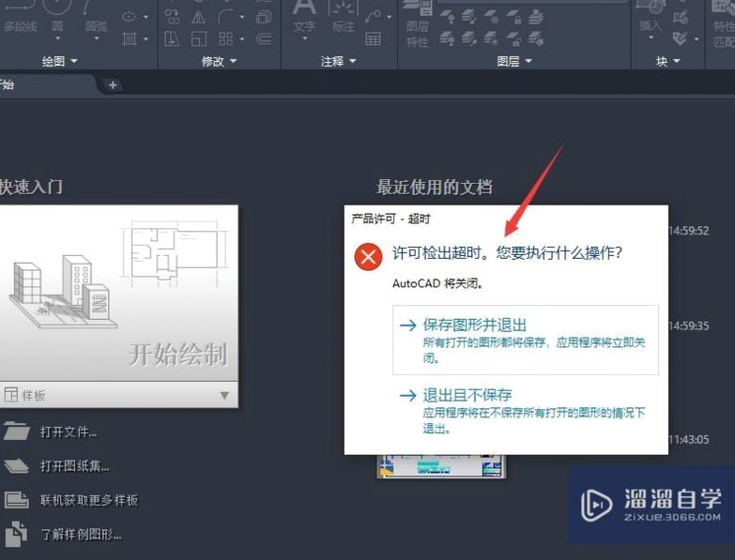Open Layer Properties (图层特性) manager
This screenshot has width=735, height=560.
pos(417,23)
